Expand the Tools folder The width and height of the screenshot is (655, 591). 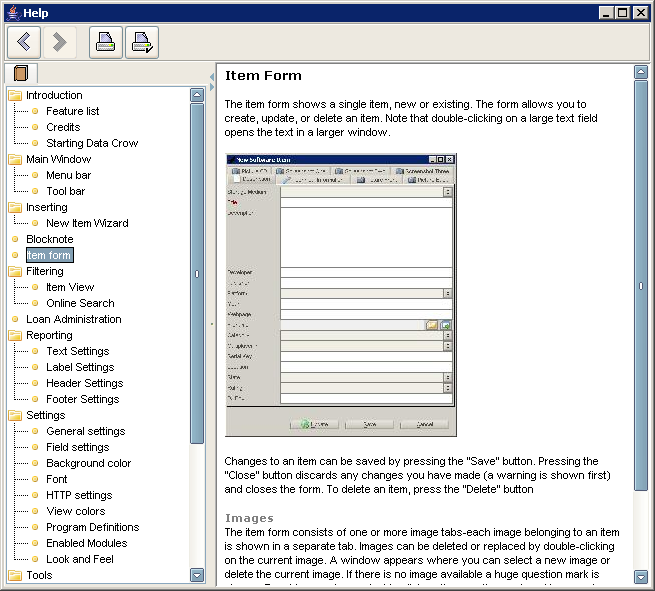15,575
